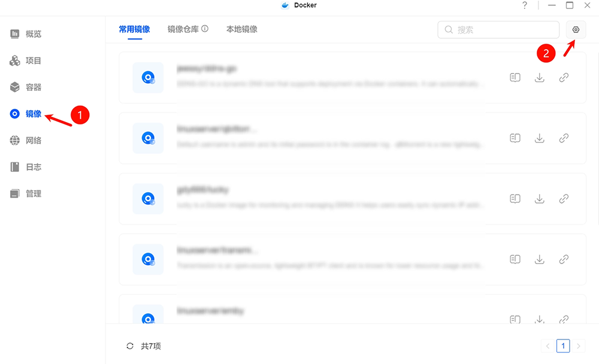Screen dimensions: 599x364
Task: Click the 共7项 item count text
Action: click(151, 346)
